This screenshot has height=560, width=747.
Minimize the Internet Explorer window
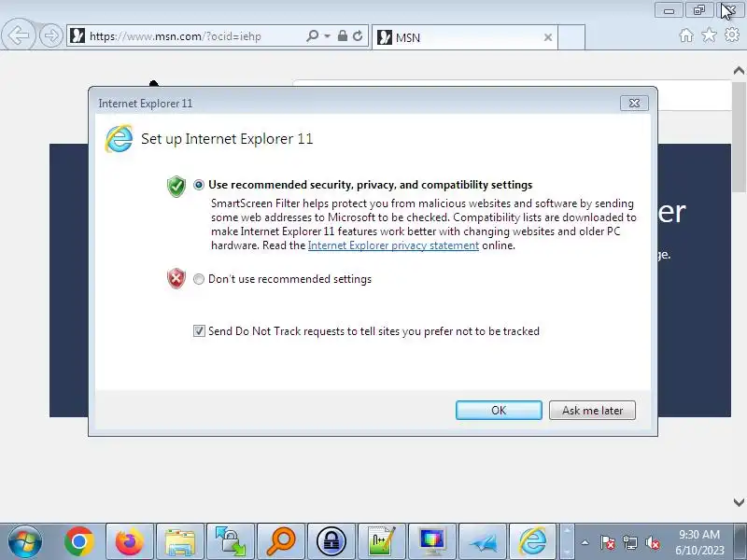point(669,10)
